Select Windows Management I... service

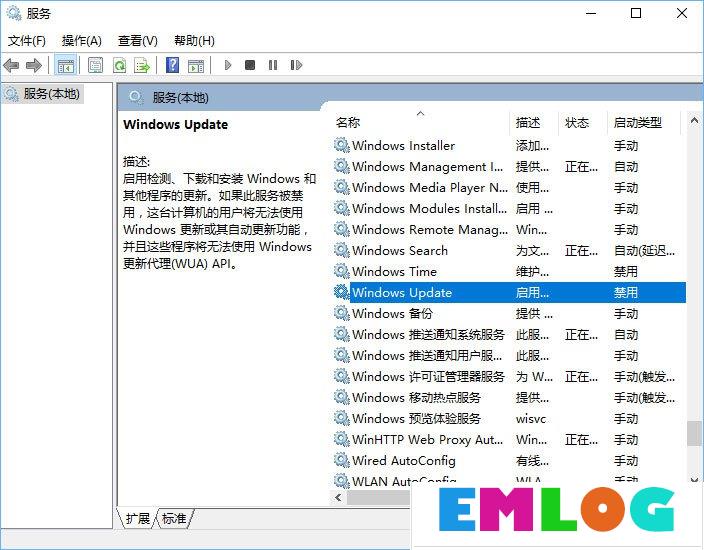[509, 167]
